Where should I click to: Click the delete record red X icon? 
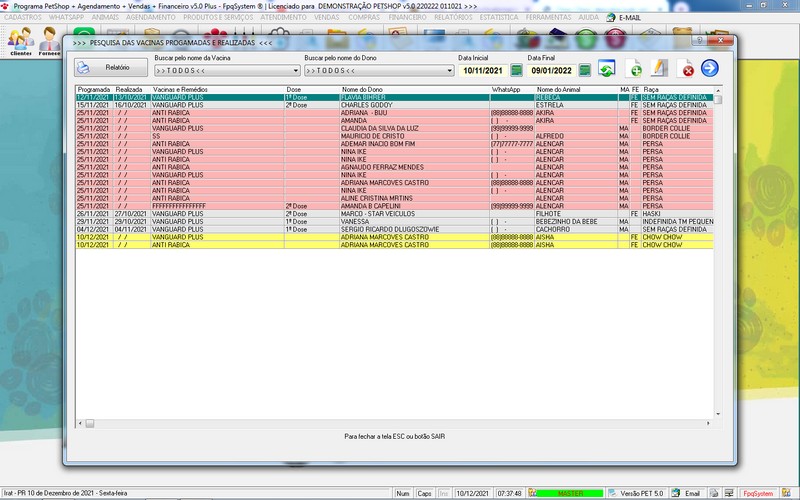(x=685, y=68)
